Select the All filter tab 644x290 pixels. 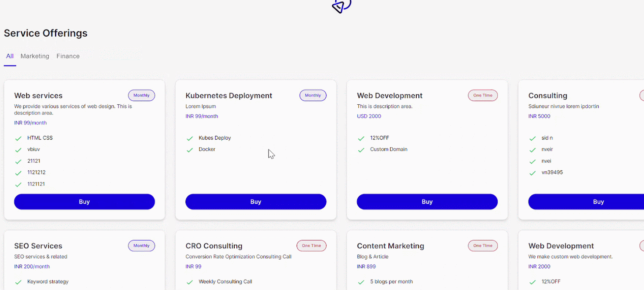pyautogui.click(x=10, y=56)
